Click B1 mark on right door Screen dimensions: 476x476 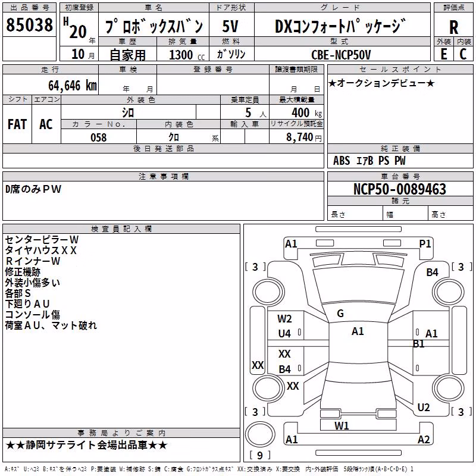[419, 344]
